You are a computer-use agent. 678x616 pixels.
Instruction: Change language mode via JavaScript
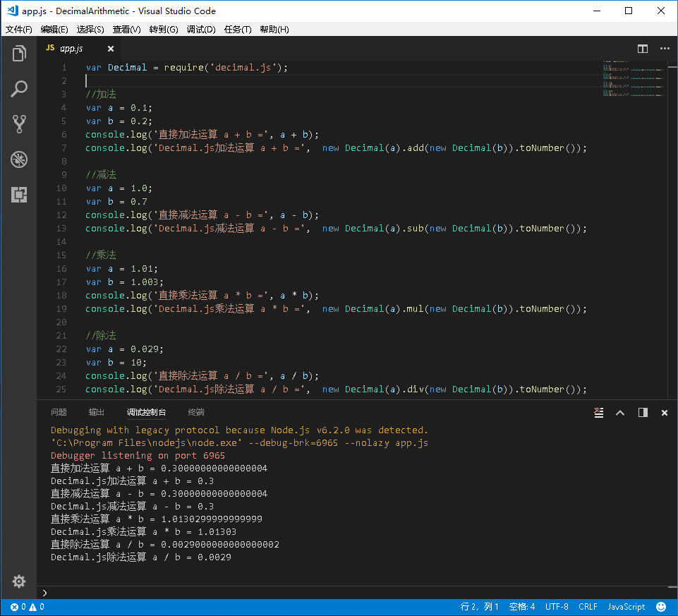point(626,607)
